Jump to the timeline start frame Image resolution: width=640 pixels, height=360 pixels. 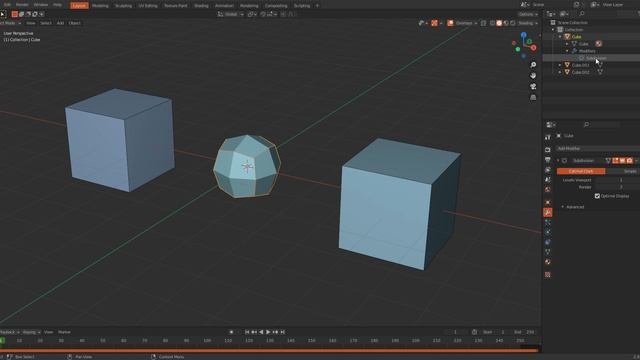[x=247, y=332]
